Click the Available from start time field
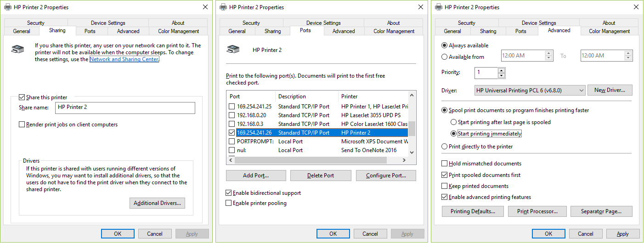644x244 pixels. point(523,56)
